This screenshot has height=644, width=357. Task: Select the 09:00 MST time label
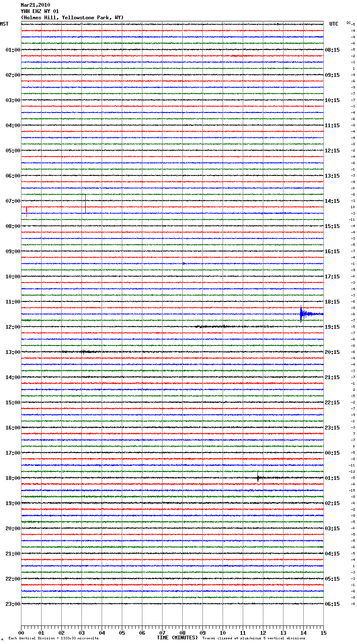[x=13, y=251]
